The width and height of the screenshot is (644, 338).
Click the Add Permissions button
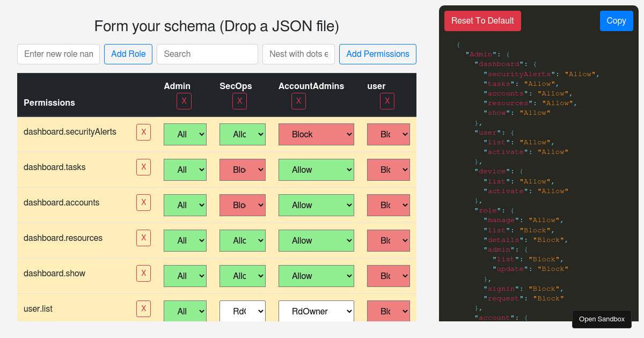click(378, 54)
